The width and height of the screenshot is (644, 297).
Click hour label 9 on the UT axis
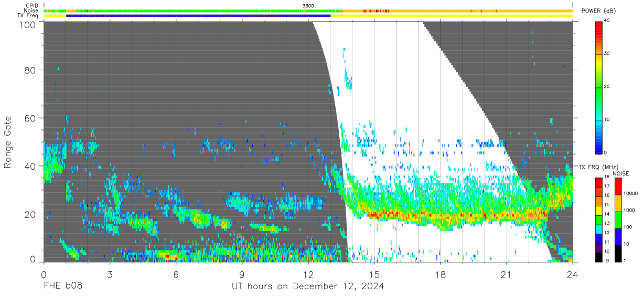[242, 274]
